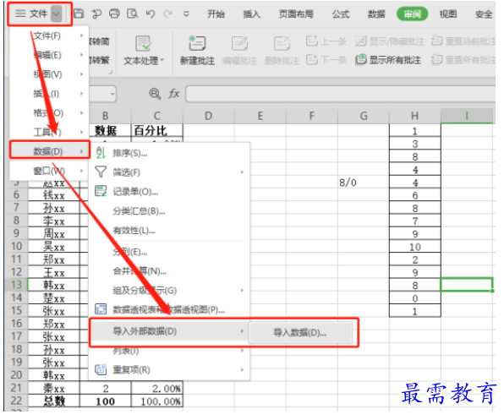Click the fx insert function icon
The height and width of the screenshot is (420, 504).
coord(174,94)
